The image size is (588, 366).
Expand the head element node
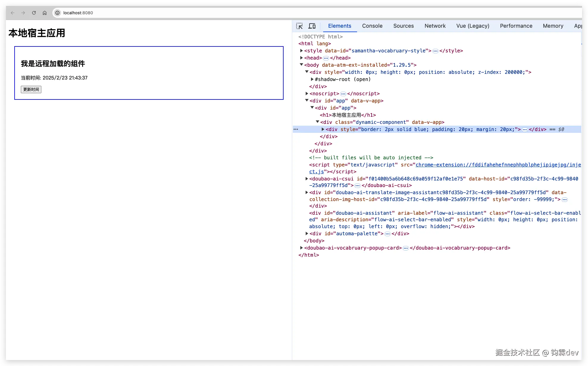[301, 58]
